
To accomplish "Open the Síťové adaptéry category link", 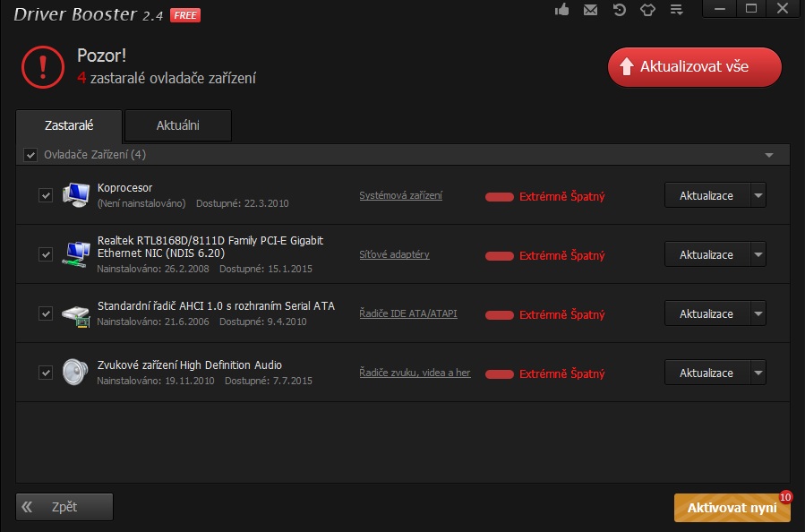I will tap(394, 254).
